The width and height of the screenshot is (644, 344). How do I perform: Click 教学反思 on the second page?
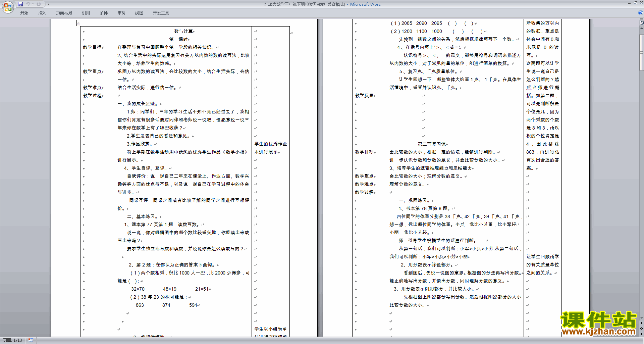pos(364,96)
